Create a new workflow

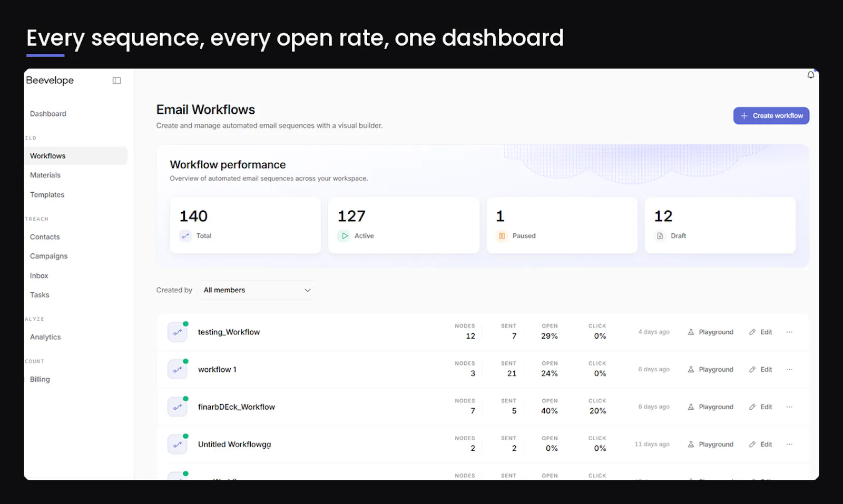(771, 116)
